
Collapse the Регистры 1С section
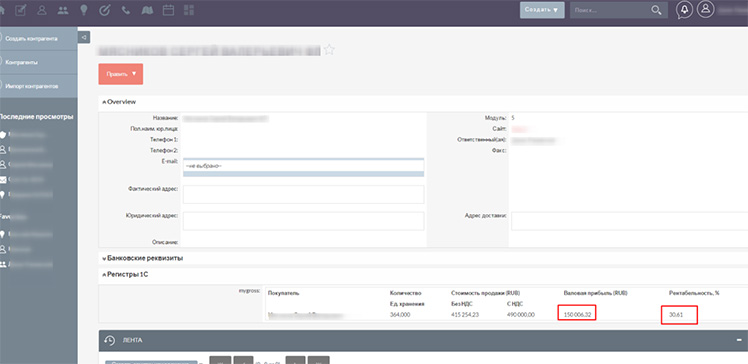[125, 275]
